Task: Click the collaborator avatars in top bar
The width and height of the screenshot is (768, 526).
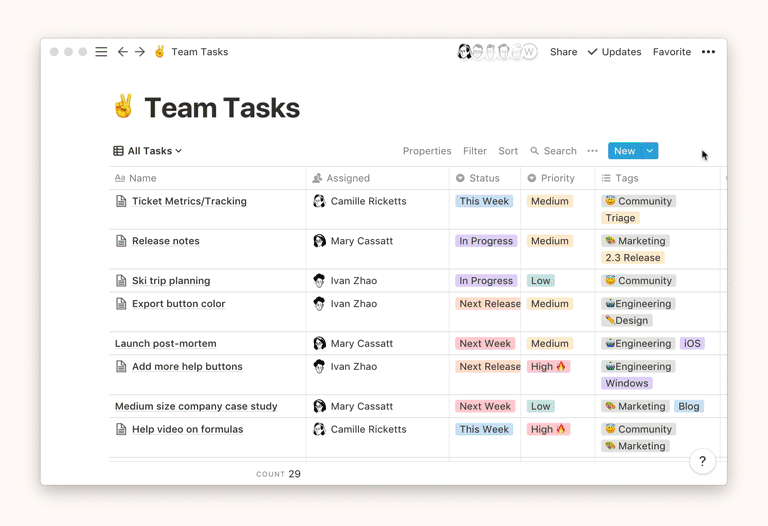Action: pyautogui.click(x=497, y=52)
